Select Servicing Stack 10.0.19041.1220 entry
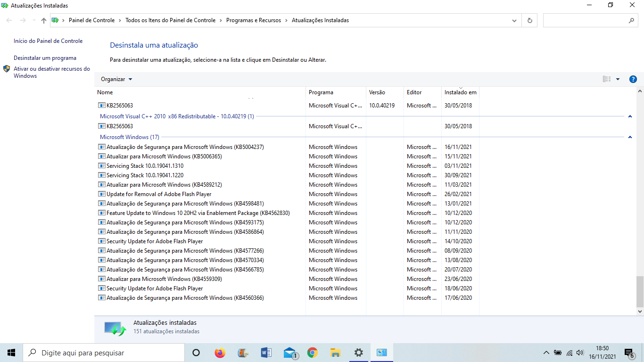Image resolution: width=644 pixels, height=362 pixels. point(145,175)
